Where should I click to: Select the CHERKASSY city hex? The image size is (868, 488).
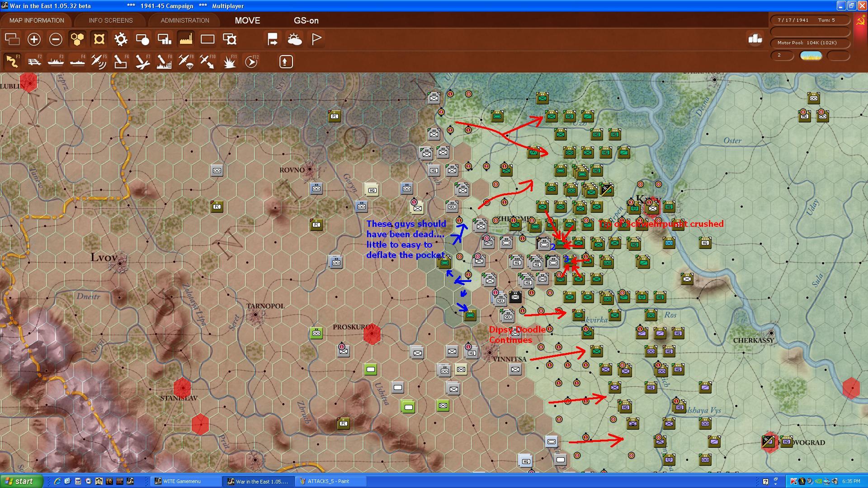coord(771,333)
